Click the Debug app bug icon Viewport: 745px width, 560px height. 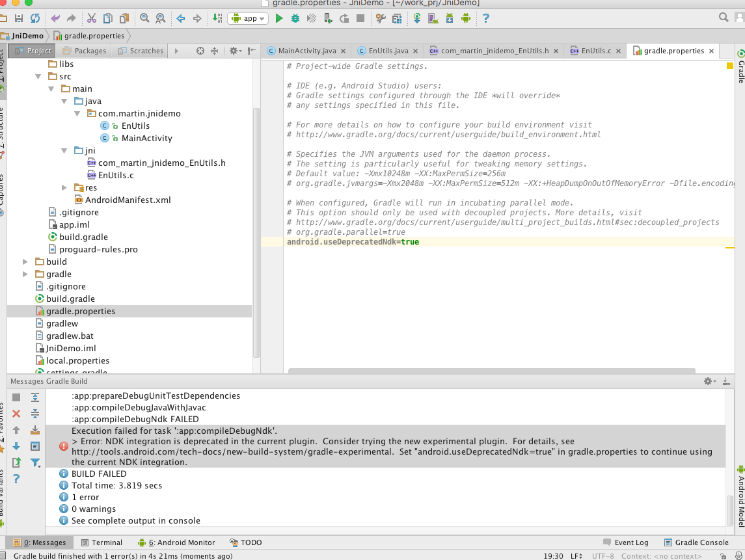[x=295, y=18]
